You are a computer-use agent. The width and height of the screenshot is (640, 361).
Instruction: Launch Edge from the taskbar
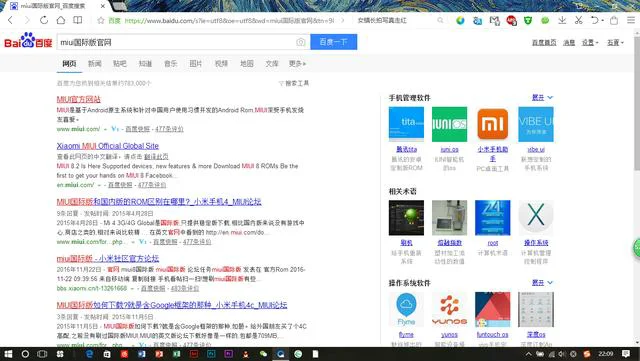(89, 354)
